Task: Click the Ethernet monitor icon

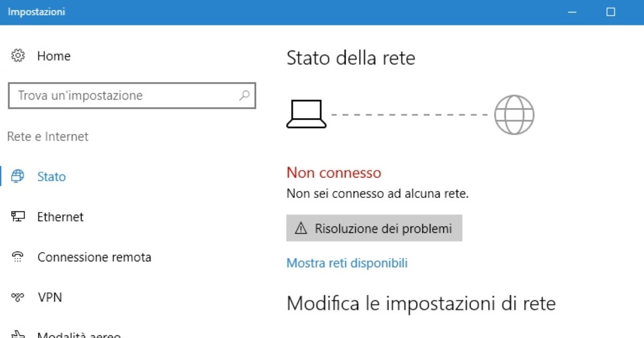Action: click(x=18, y=217)
